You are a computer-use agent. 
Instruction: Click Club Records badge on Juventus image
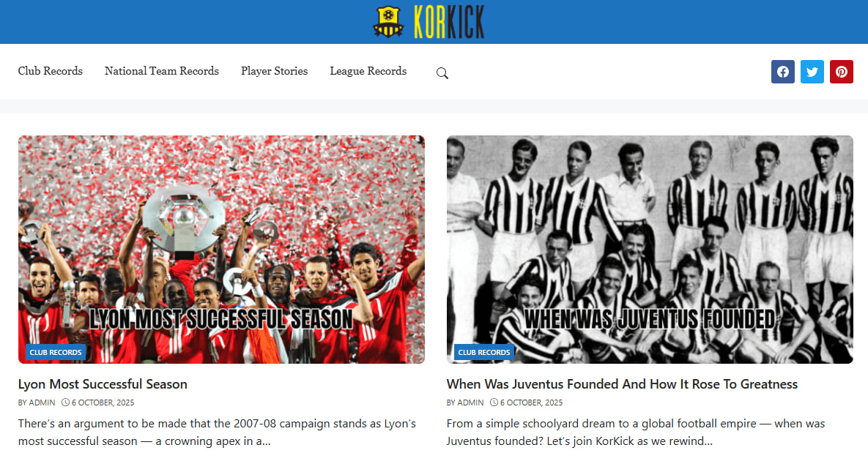click(484, 352)
